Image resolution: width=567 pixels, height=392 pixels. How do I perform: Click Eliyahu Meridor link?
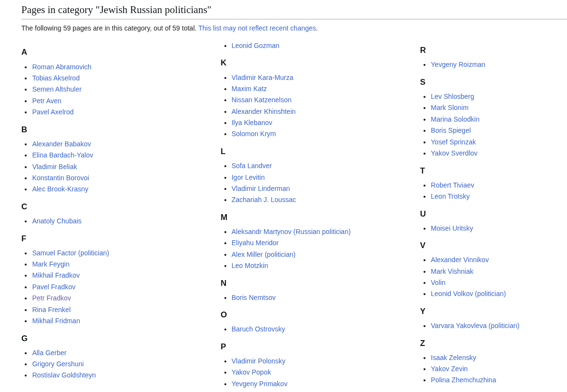click(x=255, y=243)
